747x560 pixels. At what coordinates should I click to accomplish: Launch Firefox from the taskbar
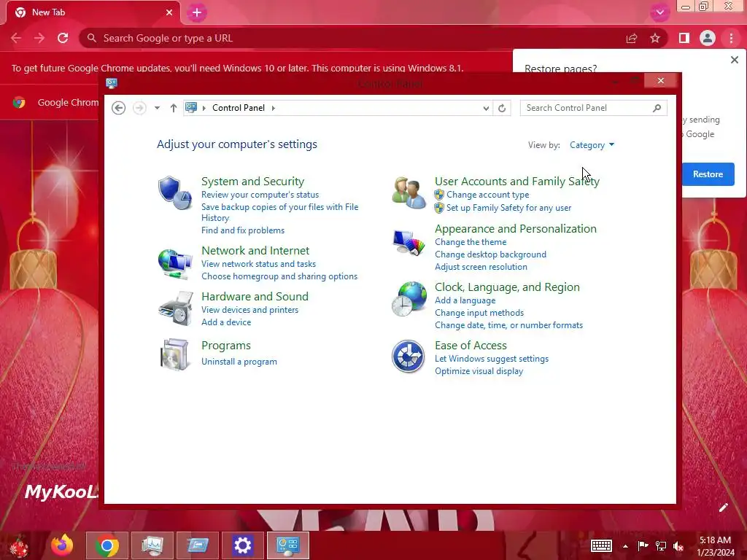(x=62, y=545)
